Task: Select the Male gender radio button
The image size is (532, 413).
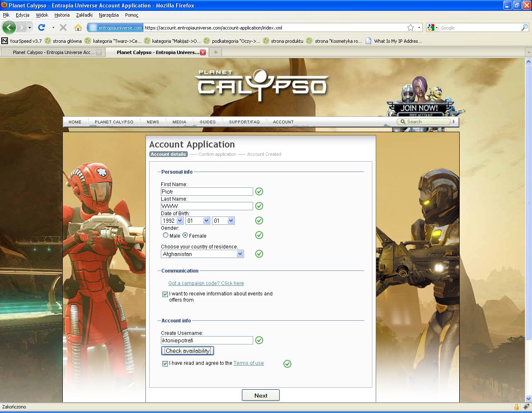Action: pyautogui.click(x=165, y=235)
